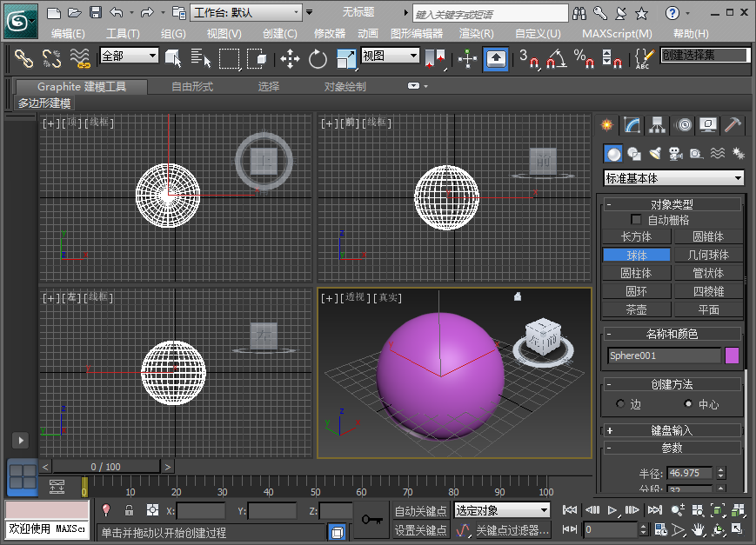The height and width of the screenshot is (545, 756).
Task: Activate the Select and Scale tool
Action: point(345,59)
